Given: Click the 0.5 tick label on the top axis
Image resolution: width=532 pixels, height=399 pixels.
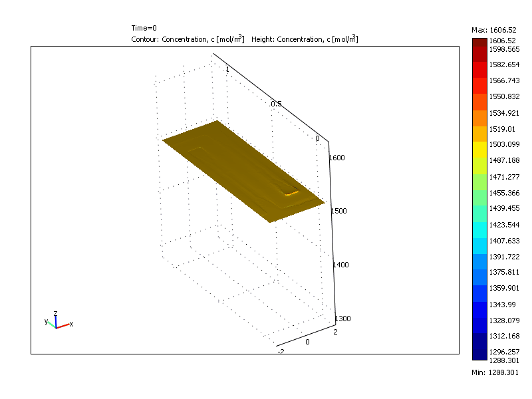Looking at the screenshot, I should click(x=276, y=104).
